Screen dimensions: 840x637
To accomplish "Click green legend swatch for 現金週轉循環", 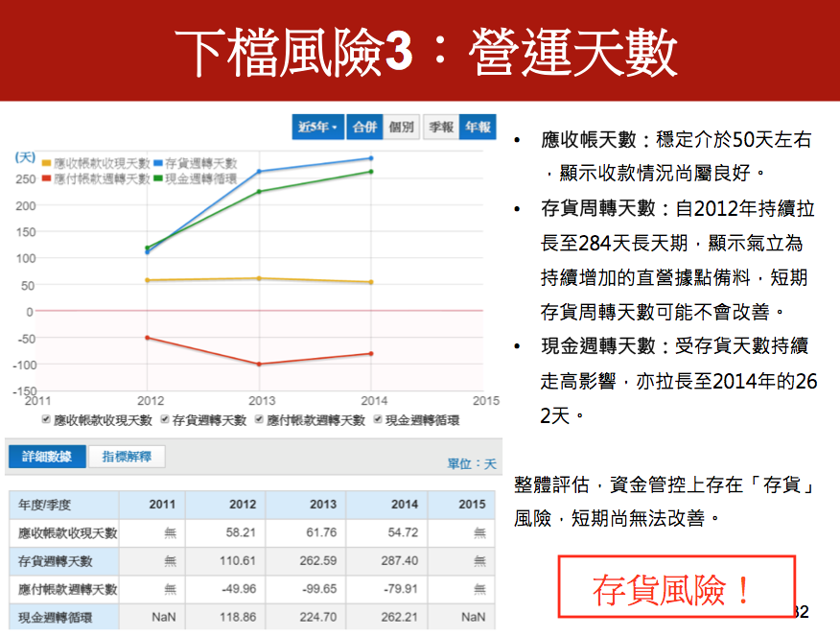I will coord(158,179).
